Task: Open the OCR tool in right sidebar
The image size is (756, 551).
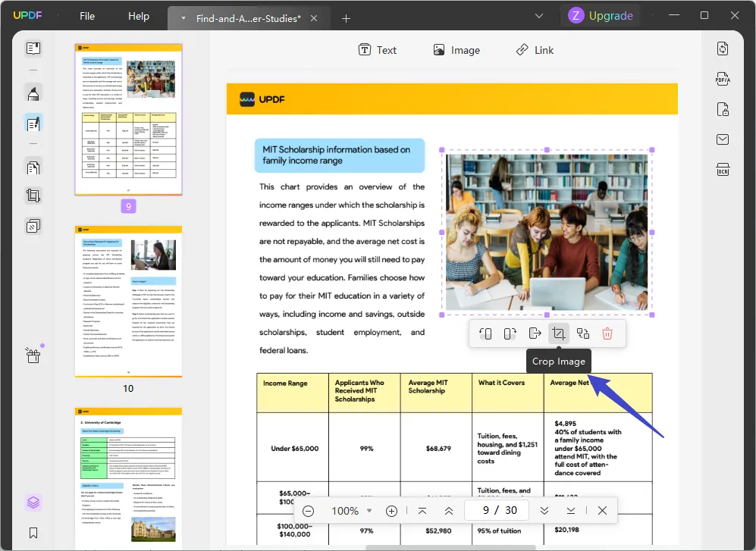Action: coord(721,170)
